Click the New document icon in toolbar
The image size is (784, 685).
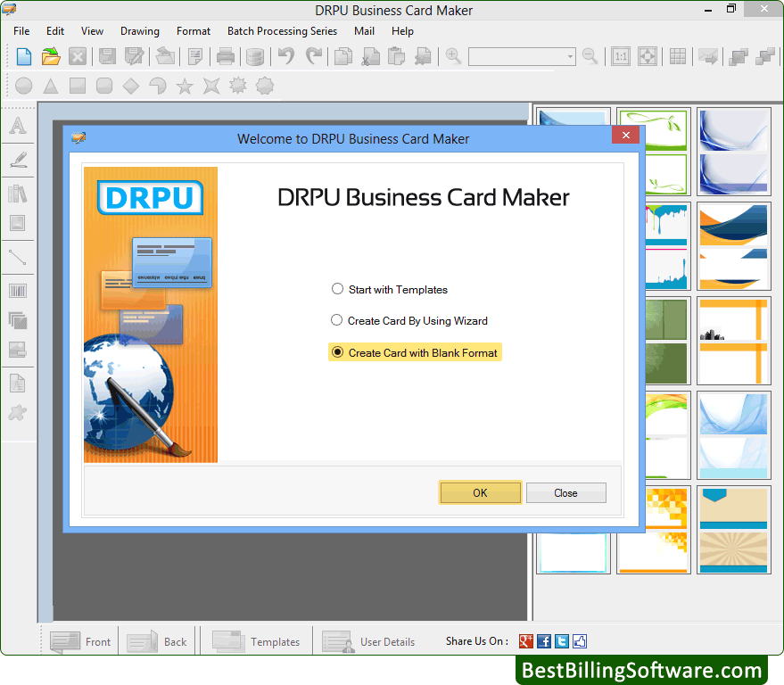(x=24, y=56)
